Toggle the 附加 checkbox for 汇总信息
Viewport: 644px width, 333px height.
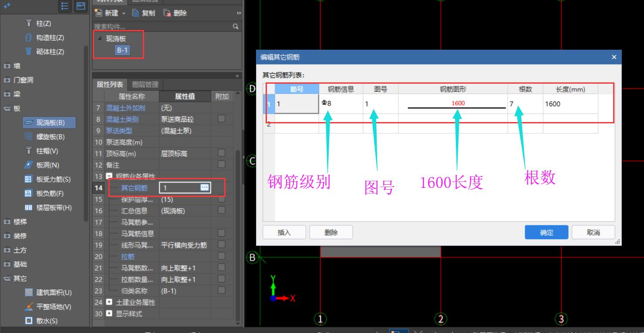[x=221, y=210]
